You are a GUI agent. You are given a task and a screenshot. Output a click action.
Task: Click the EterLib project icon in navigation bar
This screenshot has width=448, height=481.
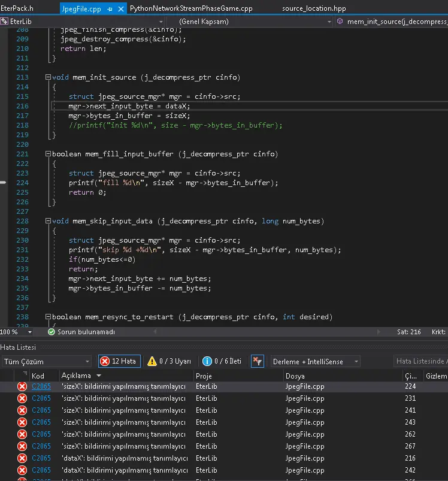(5, 22)
